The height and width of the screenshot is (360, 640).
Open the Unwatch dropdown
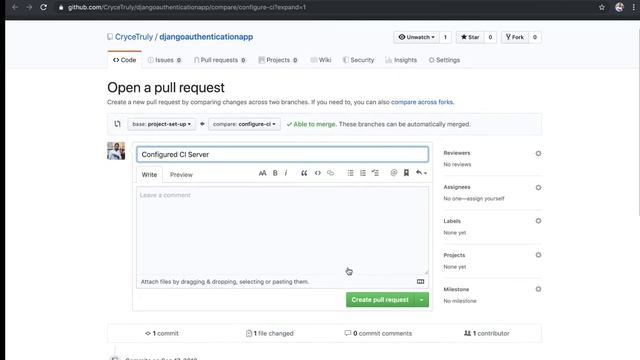coord(417,37)
